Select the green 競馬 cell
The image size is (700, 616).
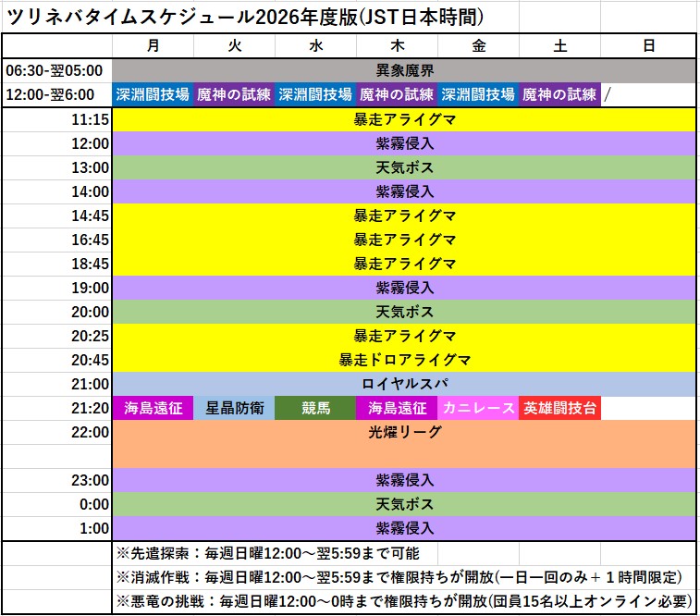click(315, 408)
